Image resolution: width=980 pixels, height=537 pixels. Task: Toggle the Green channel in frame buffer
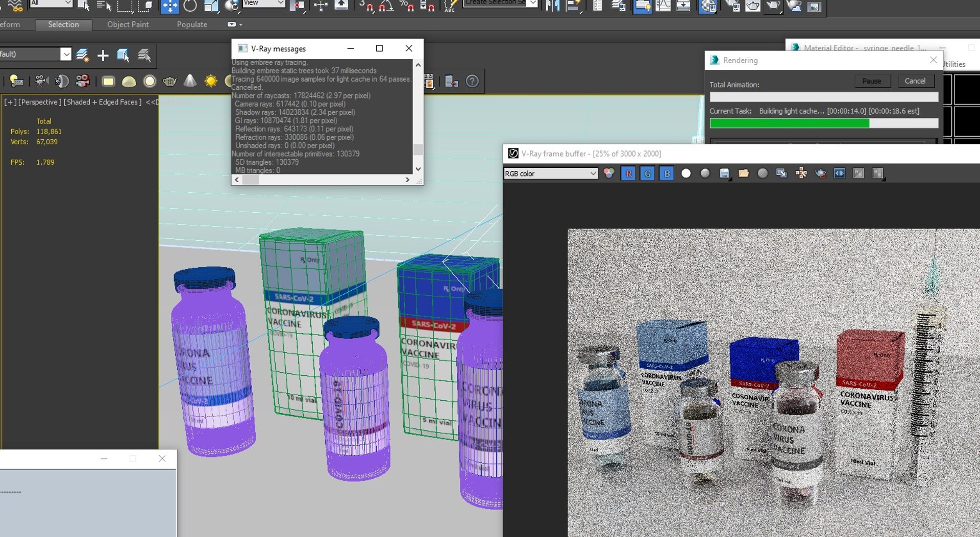click(647, 173)
